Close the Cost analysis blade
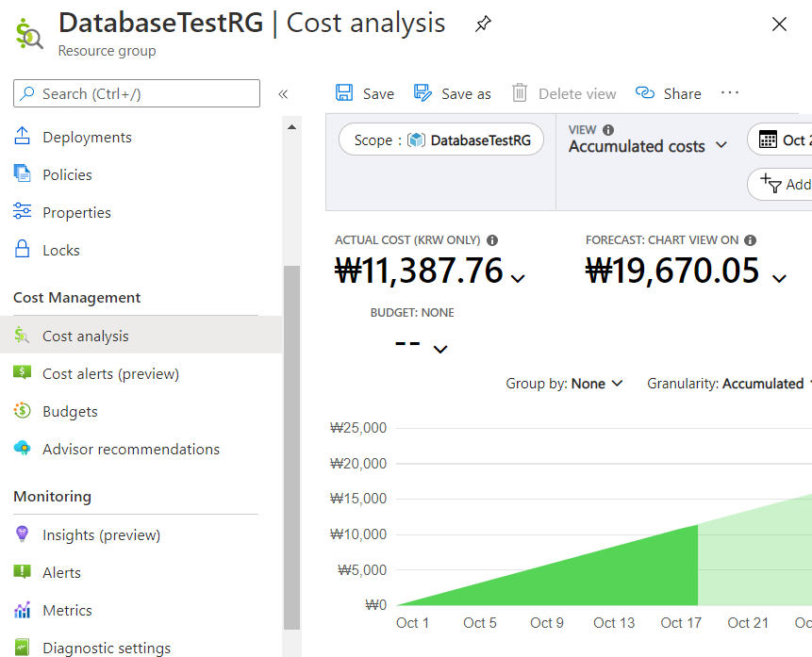Screen dimensions: 812x657 tap(779, 24)
